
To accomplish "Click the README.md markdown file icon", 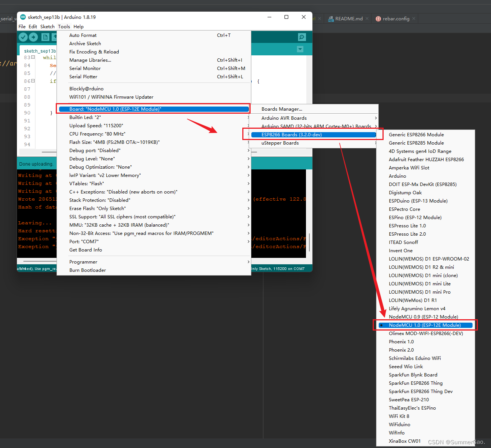I will pos(331,19).
